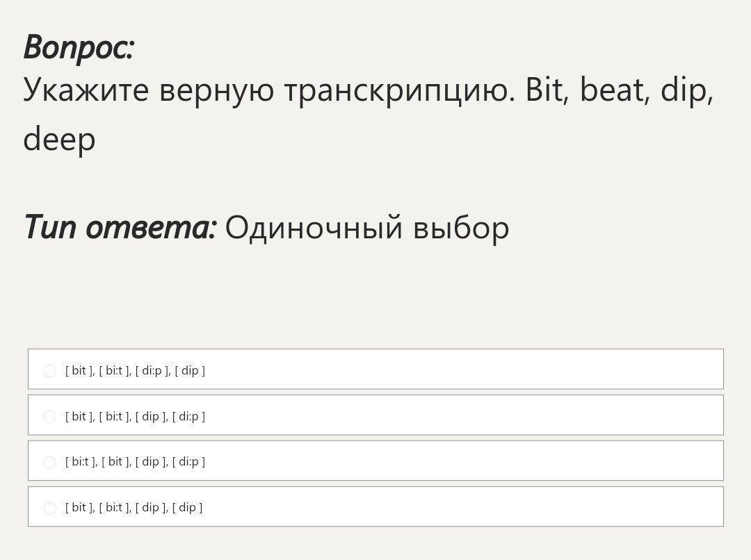
Task: Select the first answer's radio button
Action: [49, 371]
